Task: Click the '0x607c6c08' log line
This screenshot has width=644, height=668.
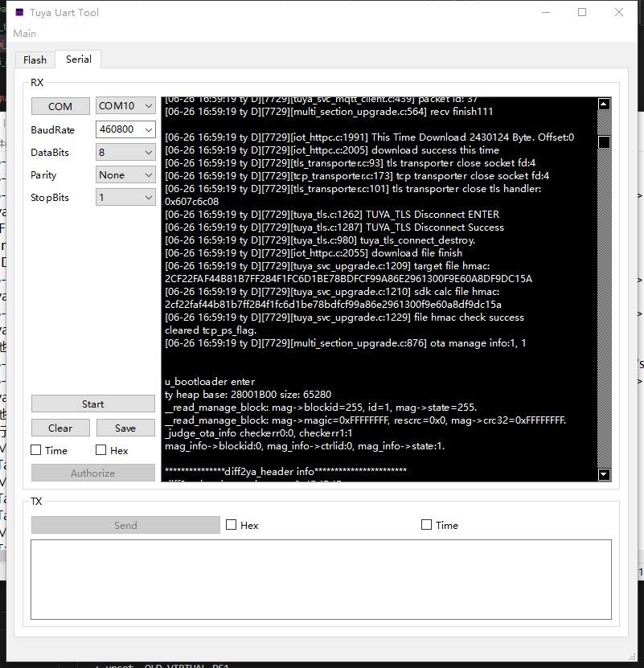Action: click(x=192, y=202)
